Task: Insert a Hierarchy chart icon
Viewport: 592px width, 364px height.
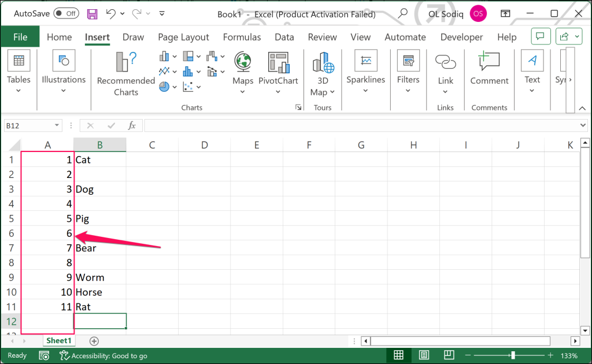Action: tap(188, 57)
